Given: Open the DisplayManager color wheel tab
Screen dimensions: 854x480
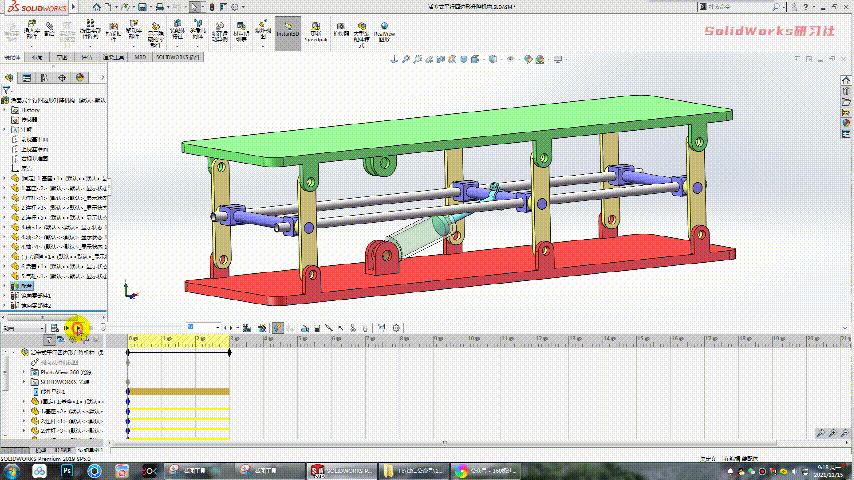Looking at the screenshot, I should [x=81, y=77].
